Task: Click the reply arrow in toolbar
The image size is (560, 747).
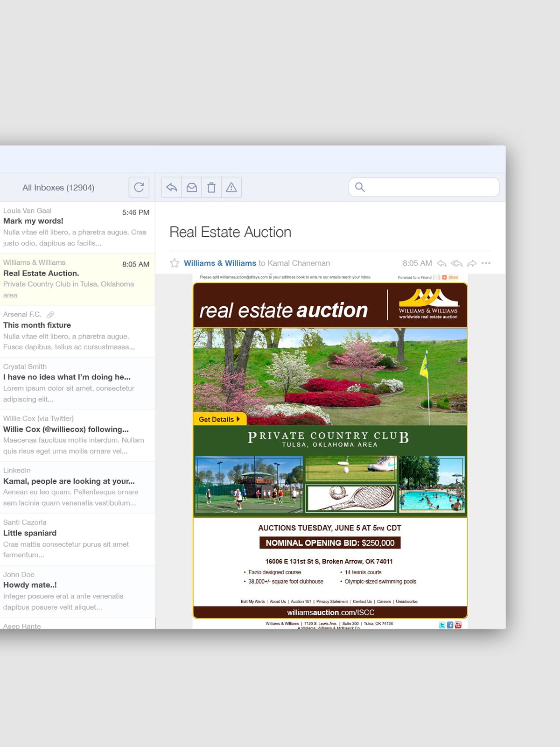Action: [x=172, y=187]
